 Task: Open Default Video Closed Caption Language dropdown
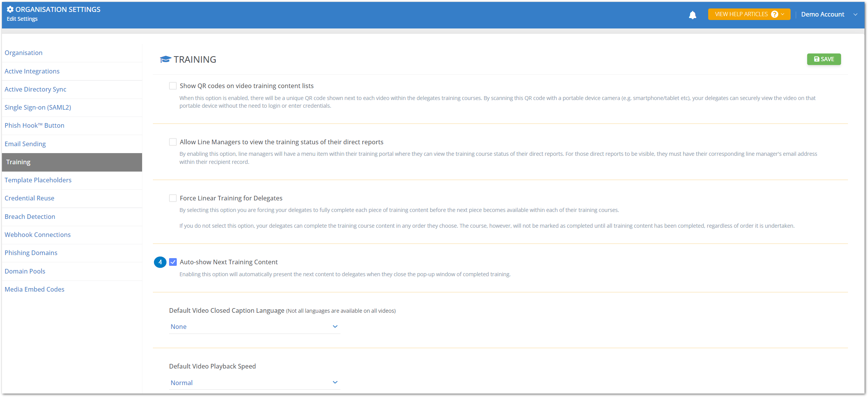tap(254, 327)
